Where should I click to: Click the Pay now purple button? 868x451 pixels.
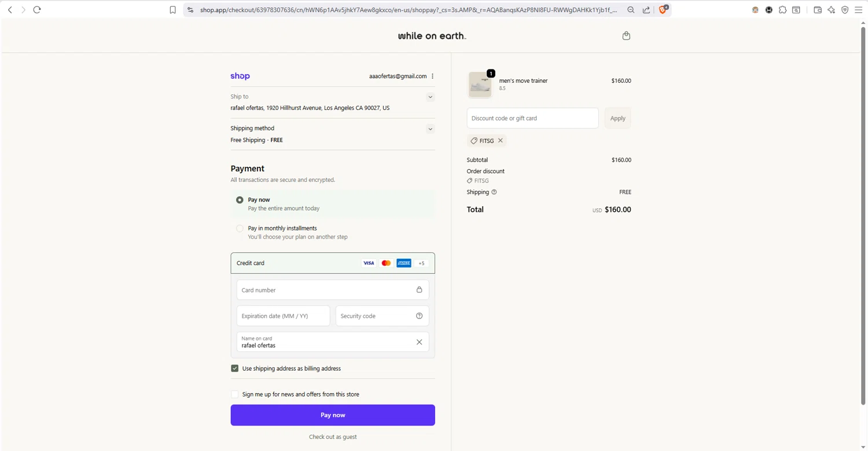(x=333, y=415)
